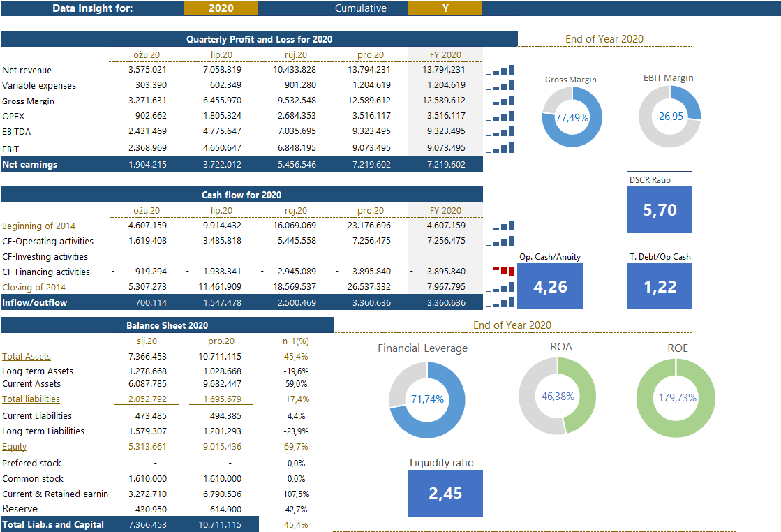Select the Liquidity ratio 2,45 box
781x532 pixels.
(445, 493)
